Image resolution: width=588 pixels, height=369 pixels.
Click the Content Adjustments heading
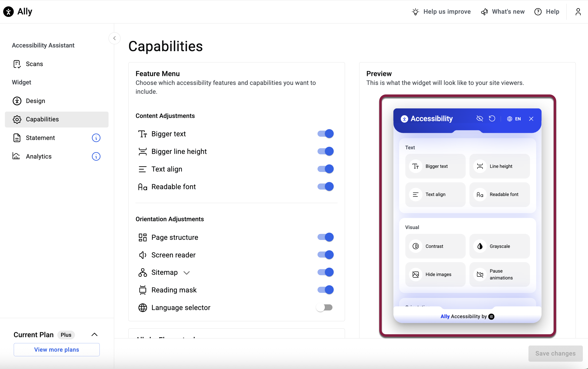(x=165, y=116)
